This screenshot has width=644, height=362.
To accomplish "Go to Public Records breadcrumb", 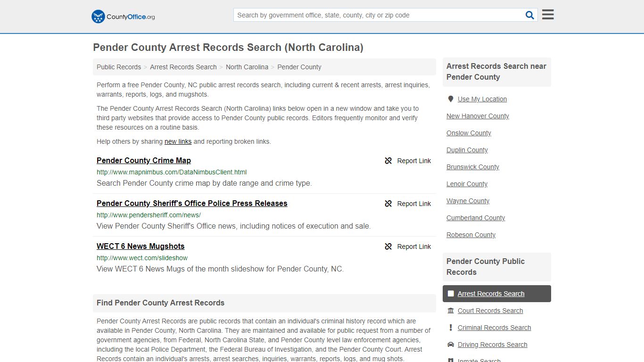I will pos(119,67).
